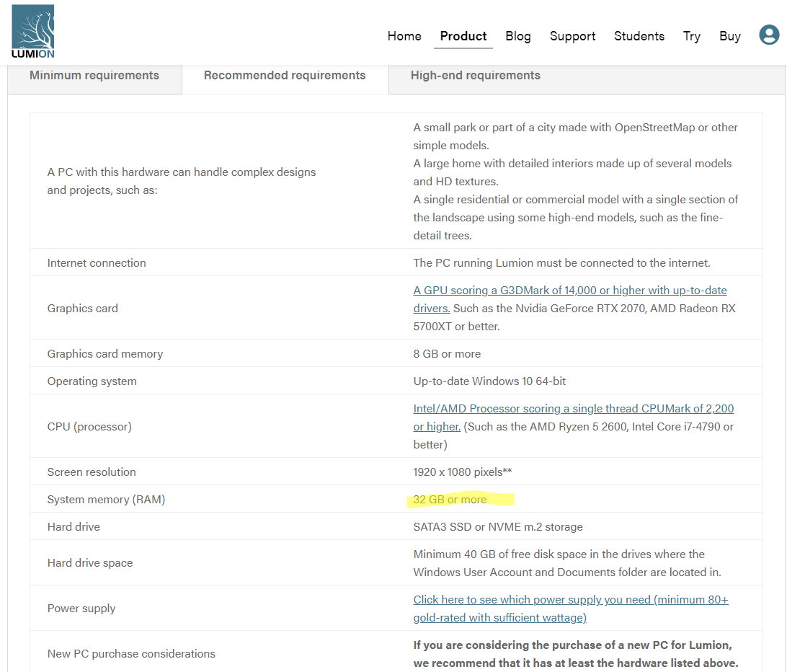Click the Try menu item

pos(692,36)
